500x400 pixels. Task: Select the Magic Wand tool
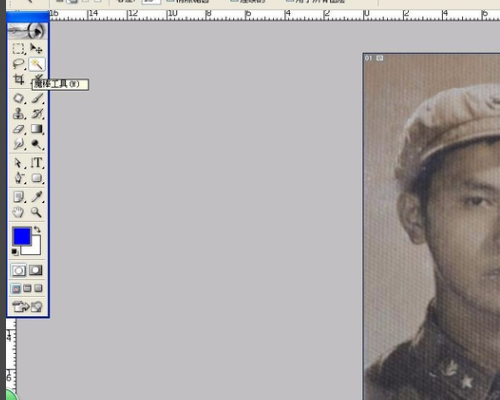[37, 64]
